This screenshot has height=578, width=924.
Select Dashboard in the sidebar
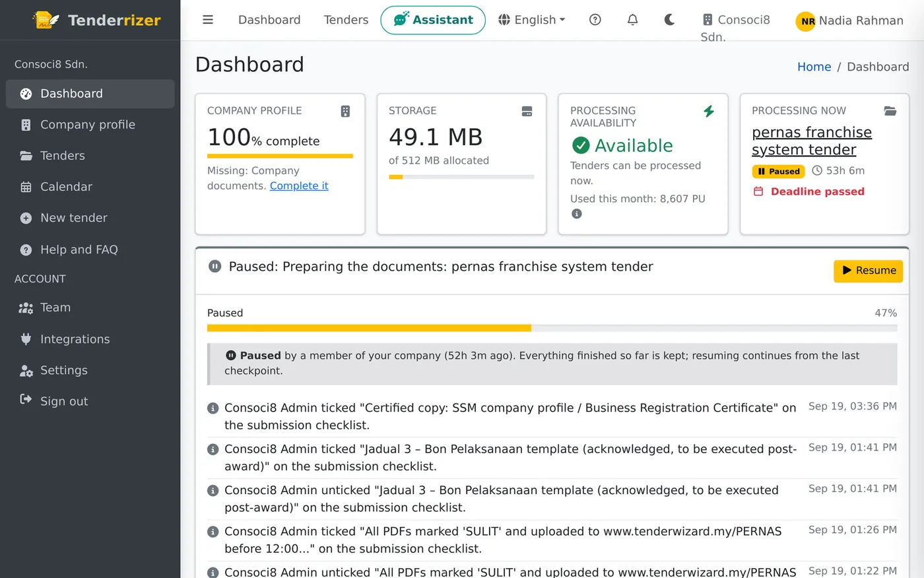click(x=90, y=94)
